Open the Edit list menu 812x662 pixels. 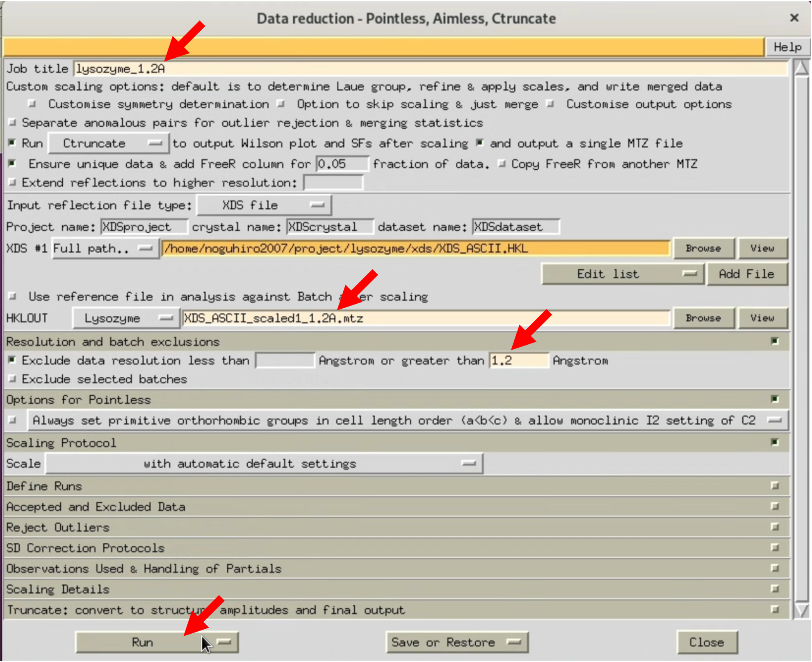(622, 274)
